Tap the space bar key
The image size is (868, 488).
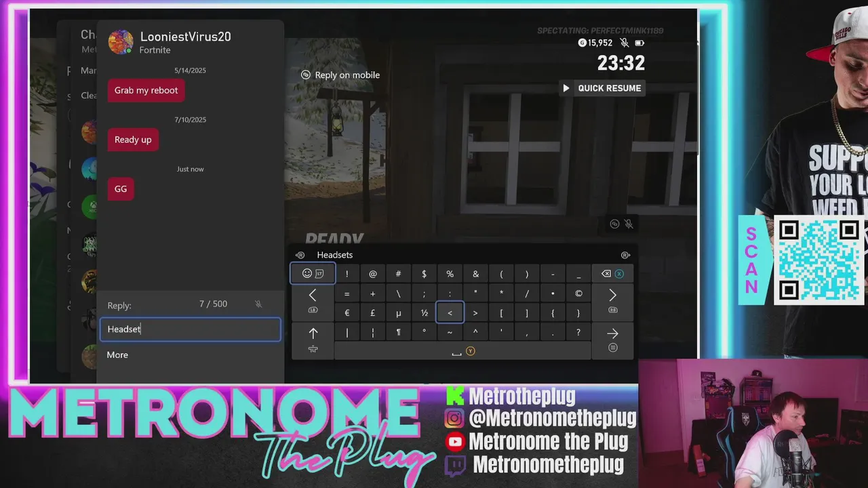pyautogui.click(x=462, y=351)
